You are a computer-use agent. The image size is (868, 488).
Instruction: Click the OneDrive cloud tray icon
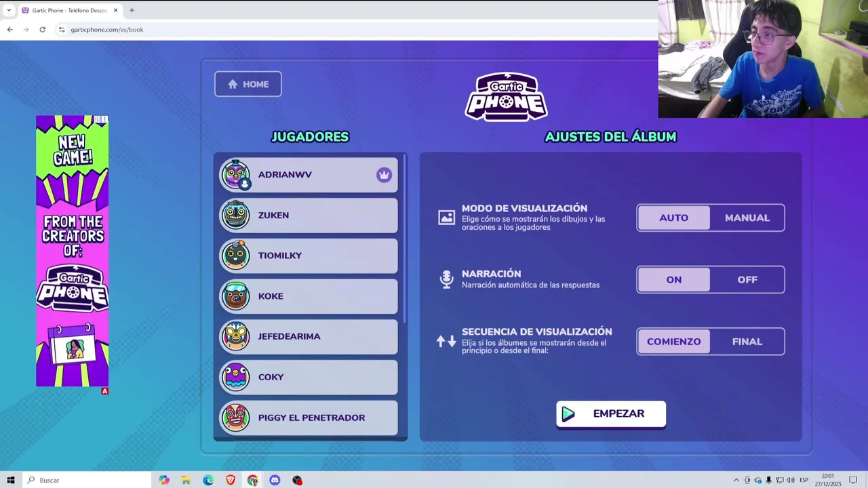[x=758, y=480]
